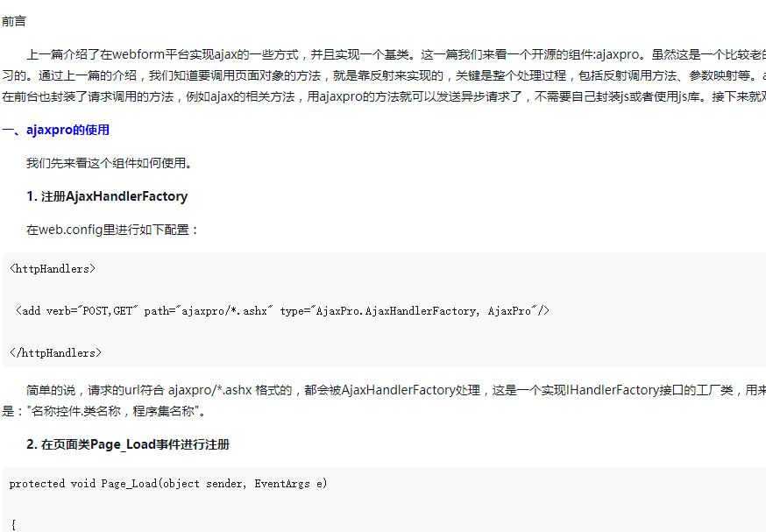Click the blue "ajaxpro的使用" section heading

pyautogui.click(x=67, y=130)
